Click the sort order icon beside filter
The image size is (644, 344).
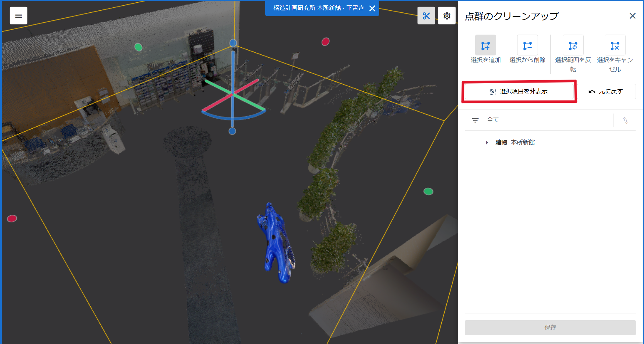pos(626,120)
